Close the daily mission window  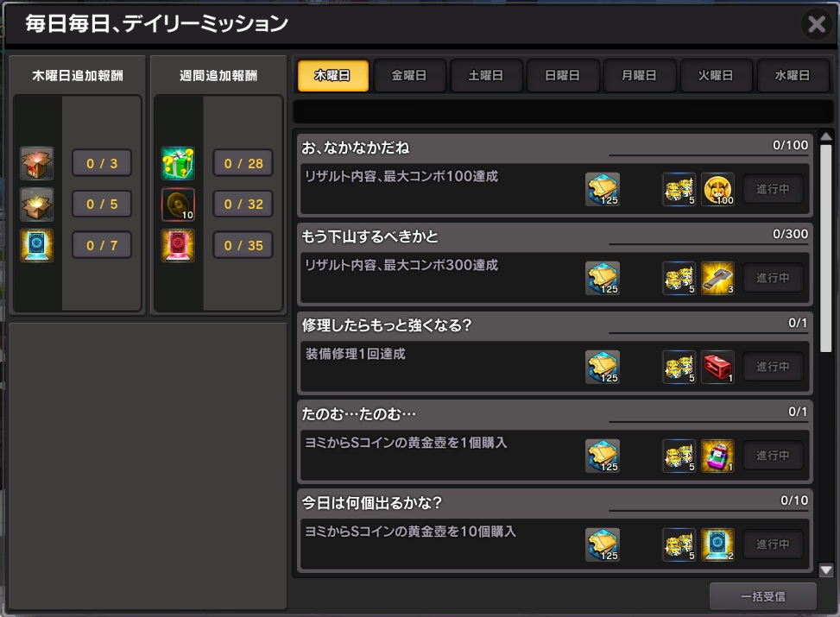tap(817, 23)
